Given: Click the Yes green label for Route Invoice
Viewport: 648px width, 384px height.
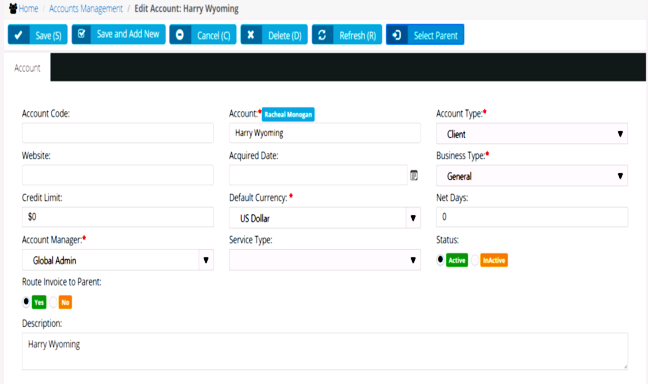Looking at the screenshot, I should (x=39, y=302).
